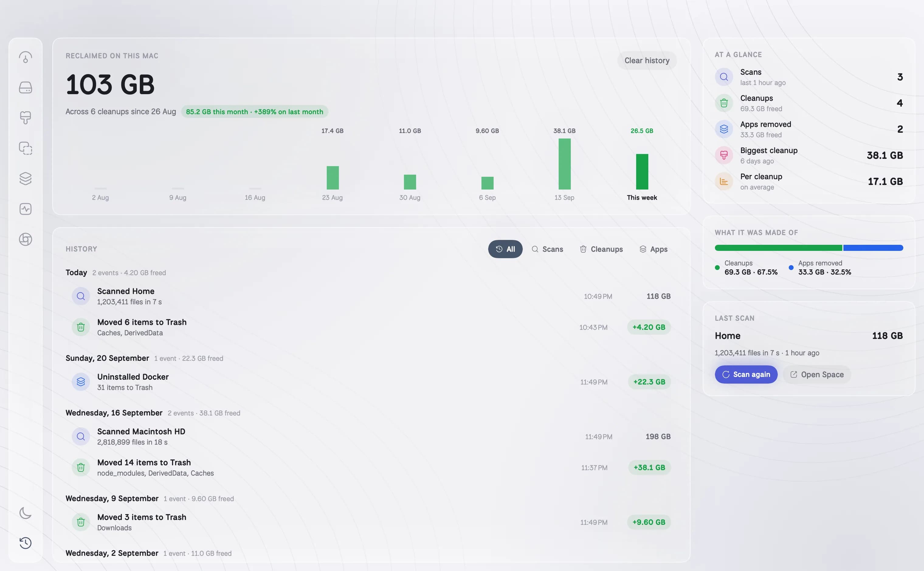Click the 'Scanned Macintosh HD' row title
The image size is (924, 571).
141,432
